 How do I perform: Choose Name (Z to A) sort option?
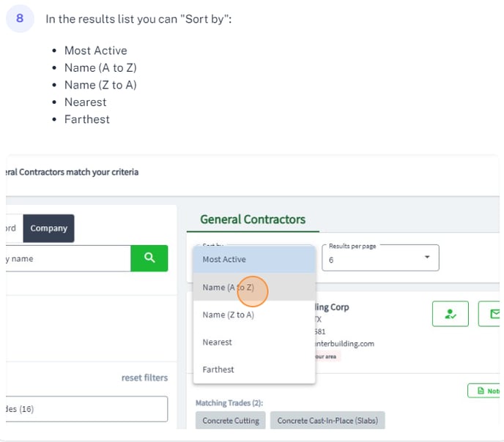[254, 315]
